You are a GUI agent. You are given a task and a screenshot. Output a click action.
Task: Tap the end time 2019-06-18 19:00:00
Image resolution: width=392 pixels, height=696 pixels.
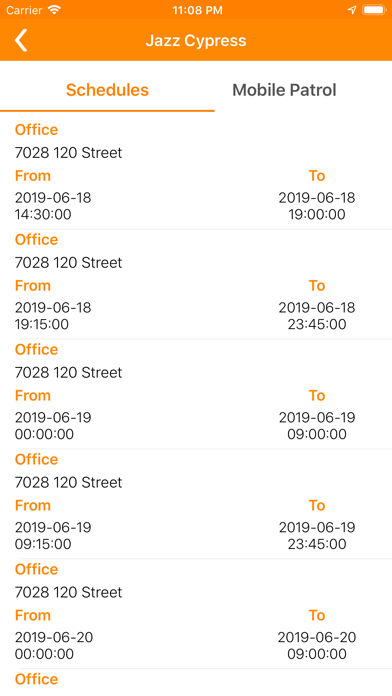(x=317, y=206)
